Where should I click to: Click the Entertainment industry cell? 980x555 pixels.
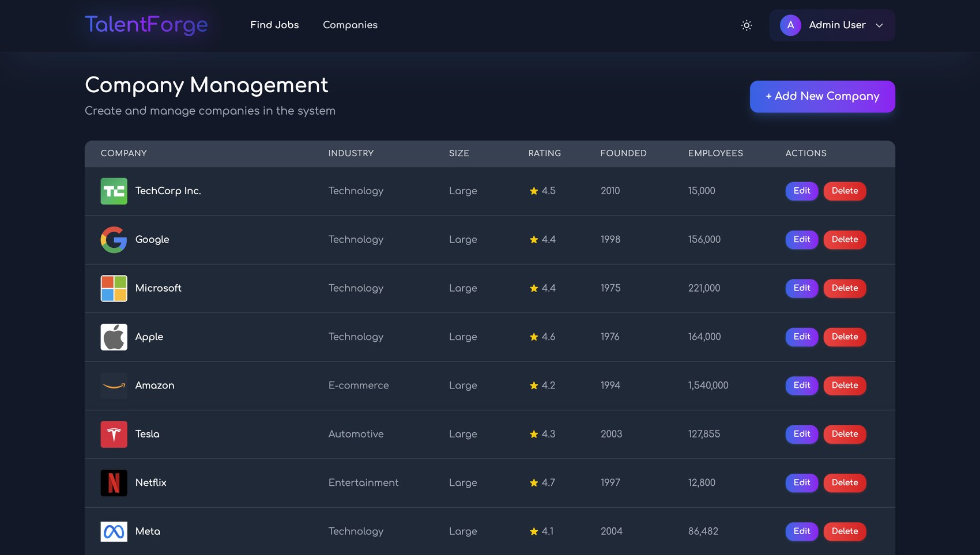point(363,482)
